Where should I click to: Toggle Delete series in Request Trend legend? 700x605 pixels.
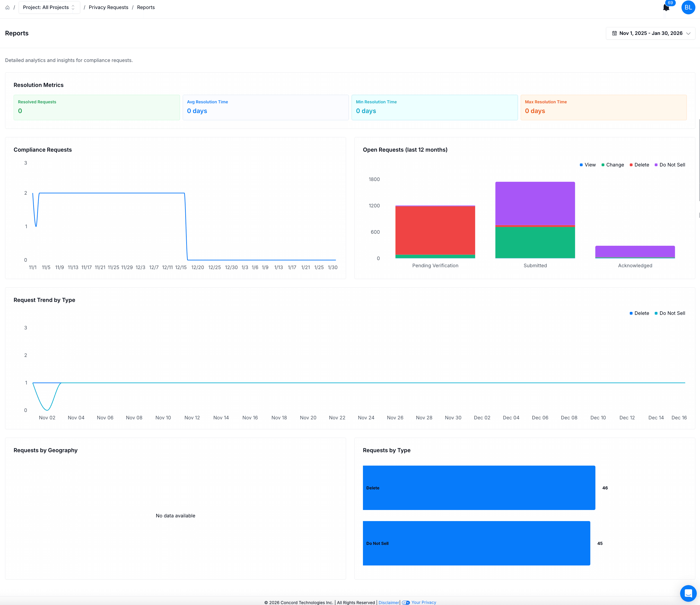click(639, 313)
